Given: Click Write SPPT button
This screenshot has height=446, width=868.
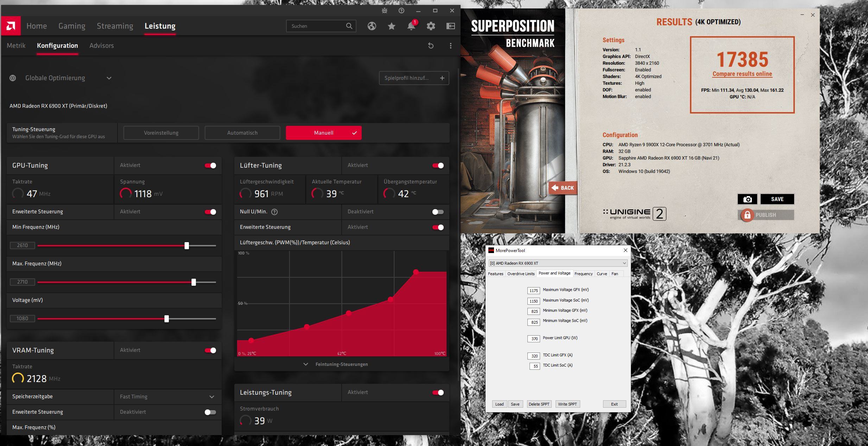Looking at the screenshot, I should pyautogui.click(x=567, y=404).
